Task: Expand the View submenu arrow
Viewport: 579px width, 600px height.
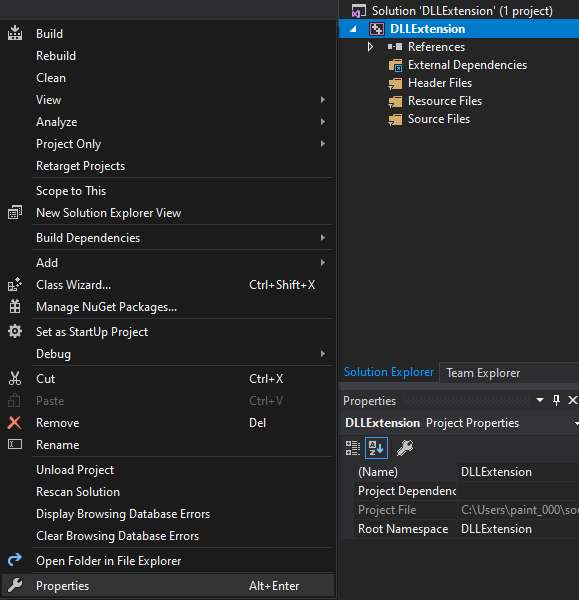Action: [323, 99]
